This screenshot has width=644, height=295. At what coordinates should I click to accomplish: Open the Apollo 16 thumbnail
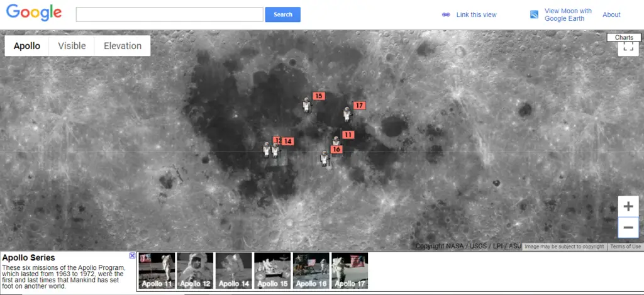pos(311,270)
